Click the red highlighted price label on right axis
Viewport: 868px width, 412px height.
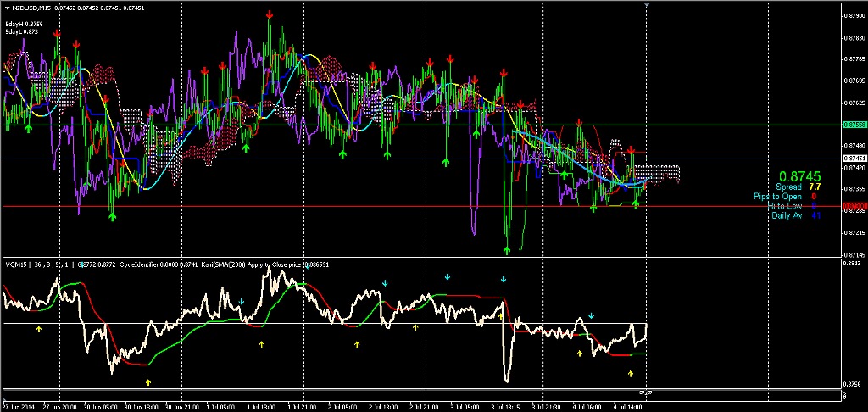click(x=854, y=206)
